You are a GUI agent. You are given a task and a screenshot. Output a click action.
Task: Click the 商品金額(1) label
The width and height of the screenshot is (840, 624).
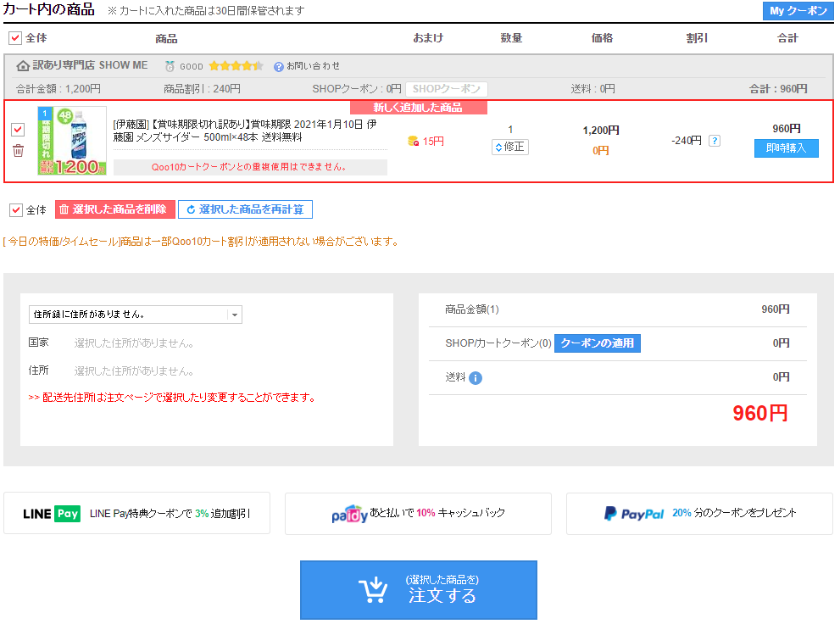(472, 309)
